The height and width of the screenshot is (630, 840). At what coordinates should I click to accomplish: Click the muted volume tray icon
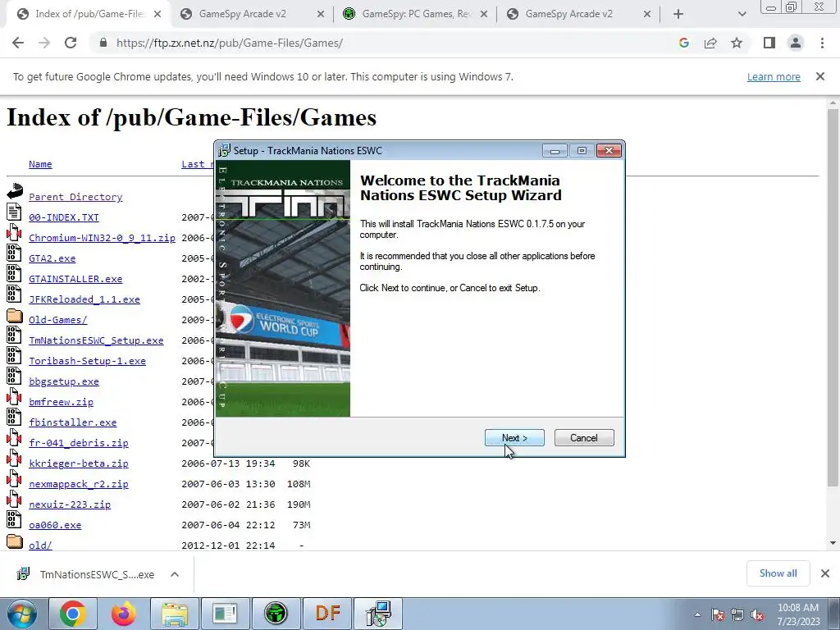click(757, 615)
